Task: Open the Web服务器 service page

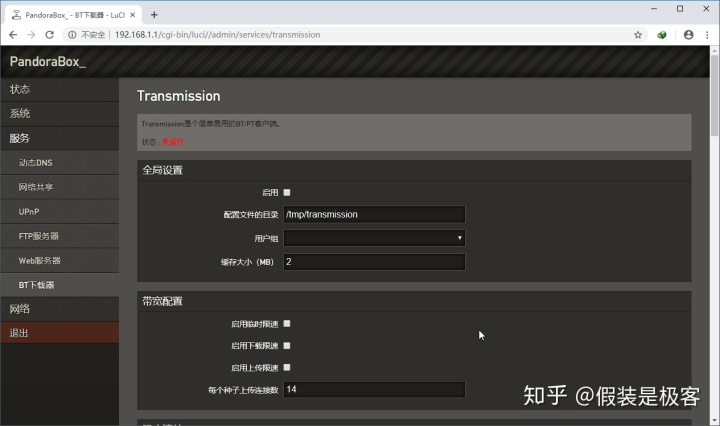Action: pos(60,261)
